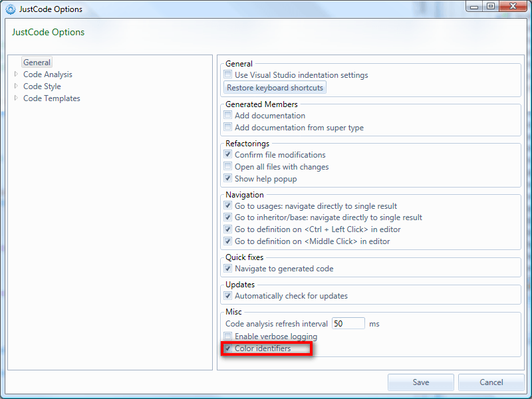Expand the Code Analysis tree node
The width and height of the screenshot is (532, 399).
16,74
